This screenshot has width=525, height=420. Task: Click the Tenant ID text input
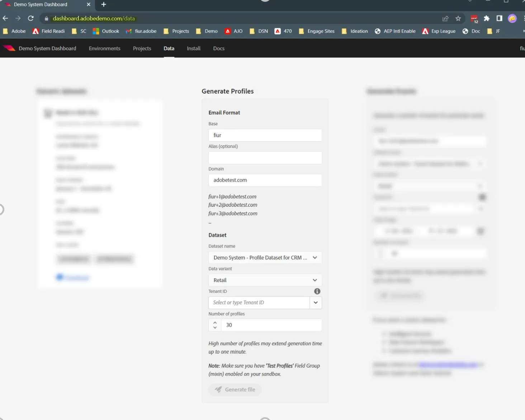point(259,302)
